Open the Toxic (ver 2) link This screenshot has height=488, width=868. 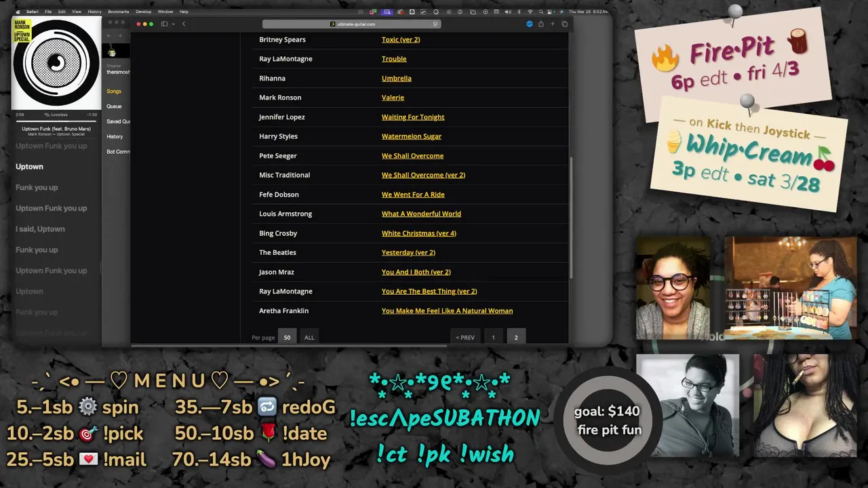(x=401, y=39)
